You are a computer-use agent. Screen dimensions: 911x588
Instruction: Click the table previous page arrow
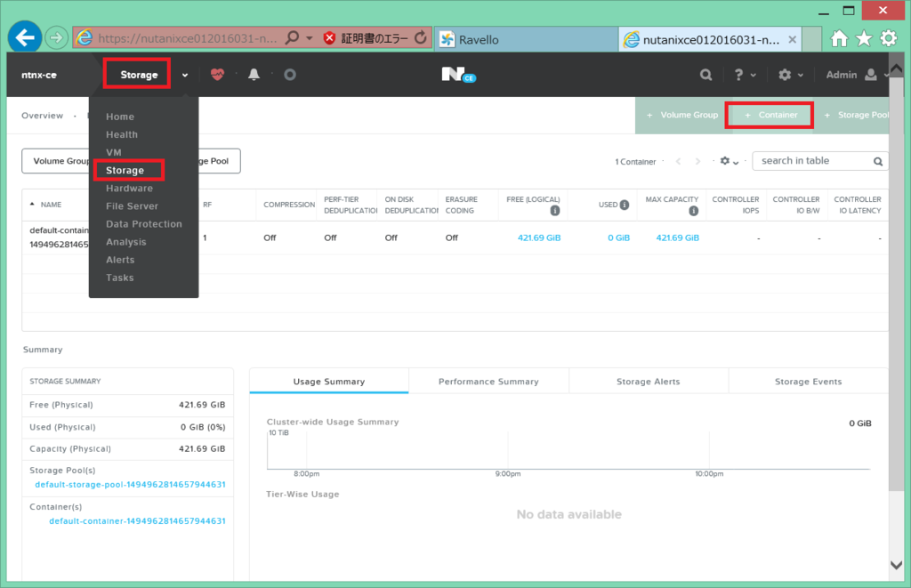coord(678,162)
